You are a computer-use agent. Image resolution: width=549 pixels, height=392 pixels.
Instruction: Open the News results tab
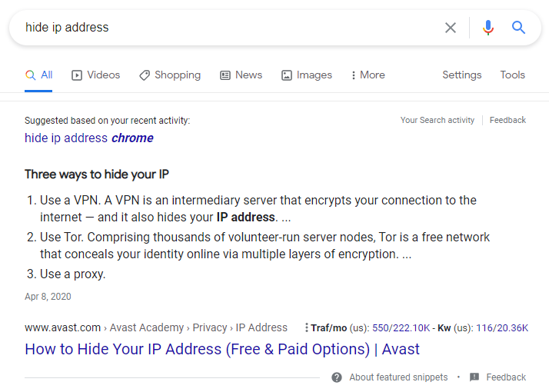click(x=241, y=75)
